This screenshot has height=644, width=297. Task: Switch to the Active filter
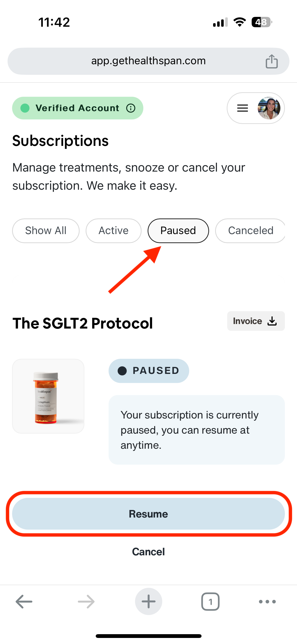click(113, 231)
